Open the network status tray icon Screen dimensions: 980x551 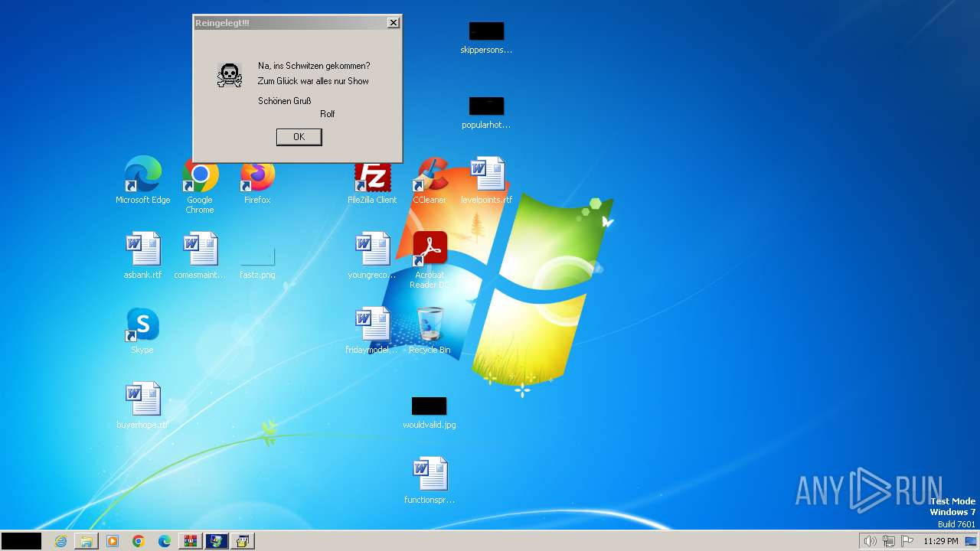(889, 541)
